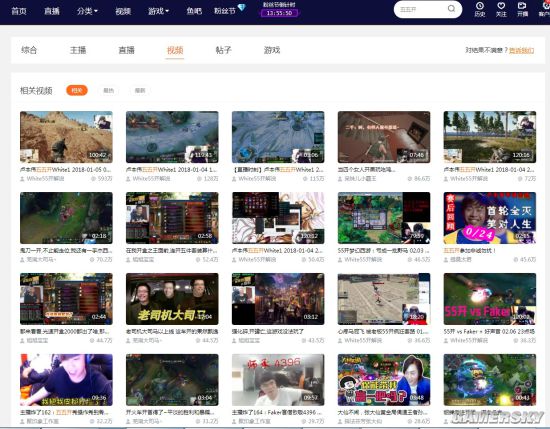
Task: Open the 55开 vs Faker video thumbnail
Action: coord(490,299)
